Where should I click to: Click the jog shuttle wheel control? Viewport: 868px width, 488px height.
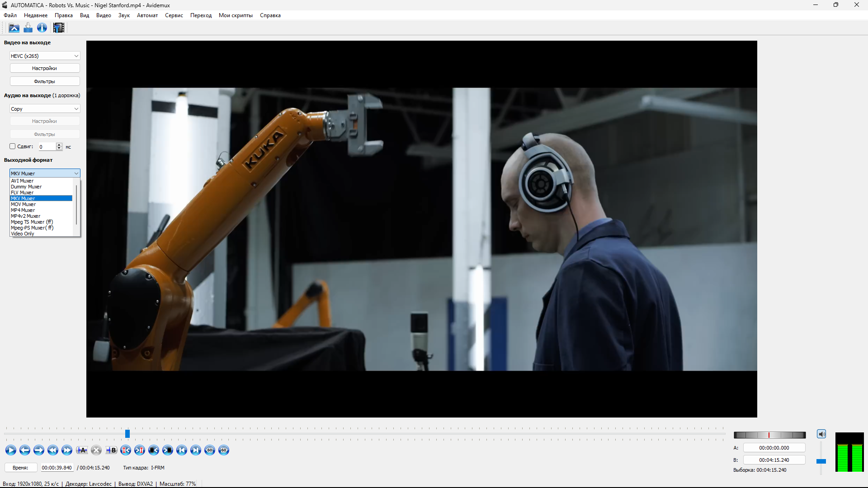point(769,435)
